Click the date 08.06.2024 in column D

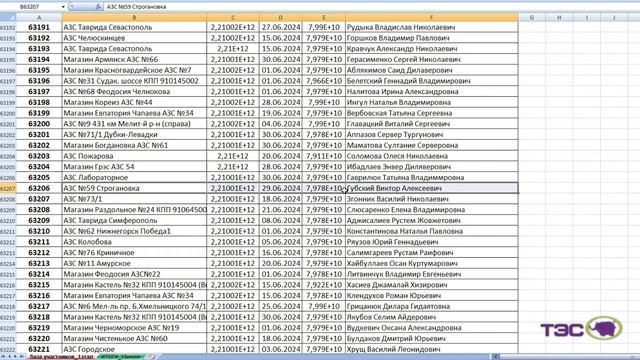tap(280, 220)
